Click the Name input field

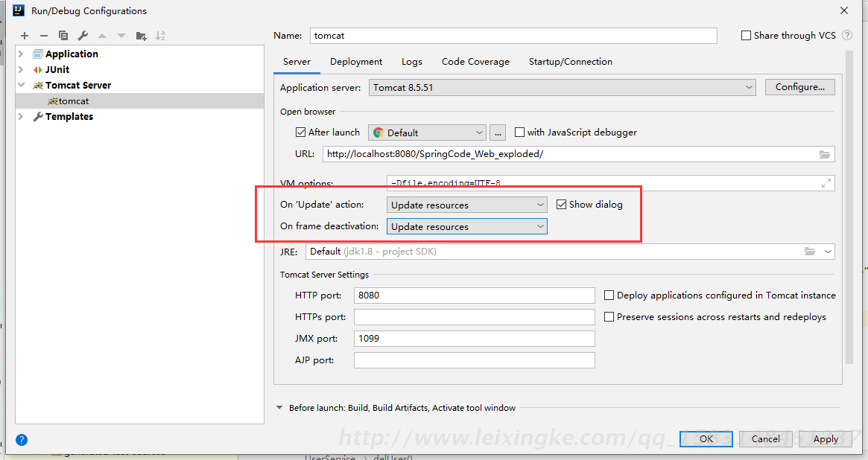[x=513, y=36]
